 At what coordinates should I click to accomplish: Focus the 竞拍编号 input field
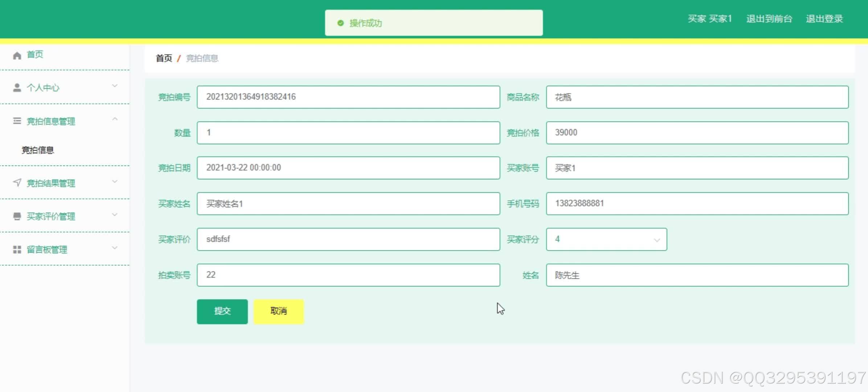[x=348, y=97]
